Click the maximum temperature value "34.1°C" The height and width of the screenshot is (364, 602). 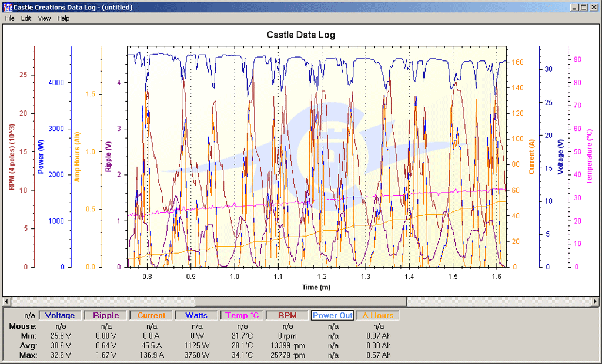[x=242, y=355]
